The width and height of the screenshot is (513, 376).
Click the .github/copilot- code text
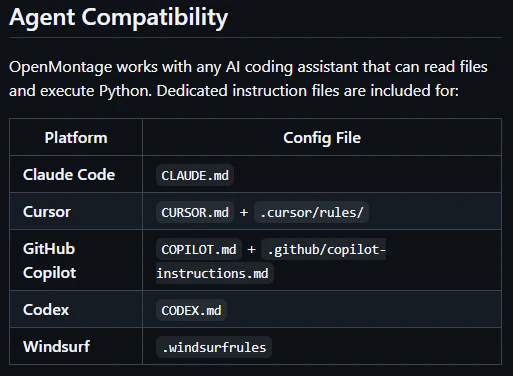click(x=324, y=249)
